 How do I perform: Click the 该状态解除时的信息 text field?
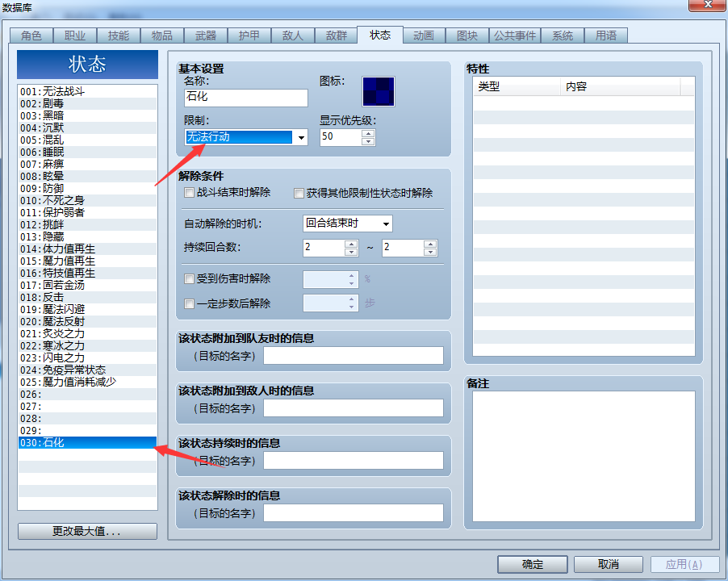[x=354, y=513]
